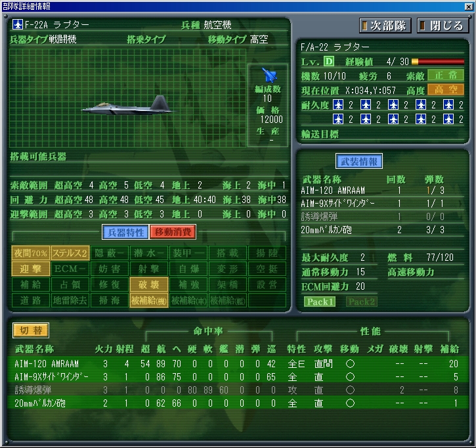This screenshot has height=448, width=476.
Task: Click the 燃料 77/120 fuel value
Action: [440, 258]
